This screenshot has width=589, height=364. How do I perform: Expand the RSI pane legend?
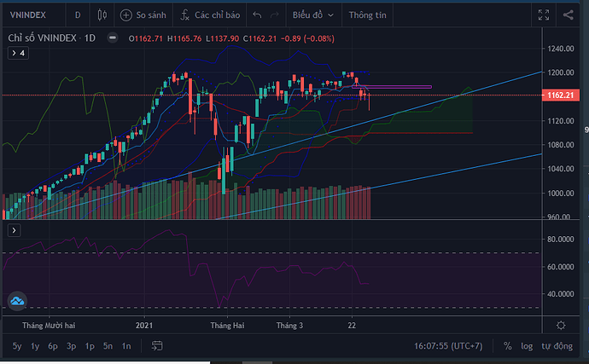(x=14, y=230)
